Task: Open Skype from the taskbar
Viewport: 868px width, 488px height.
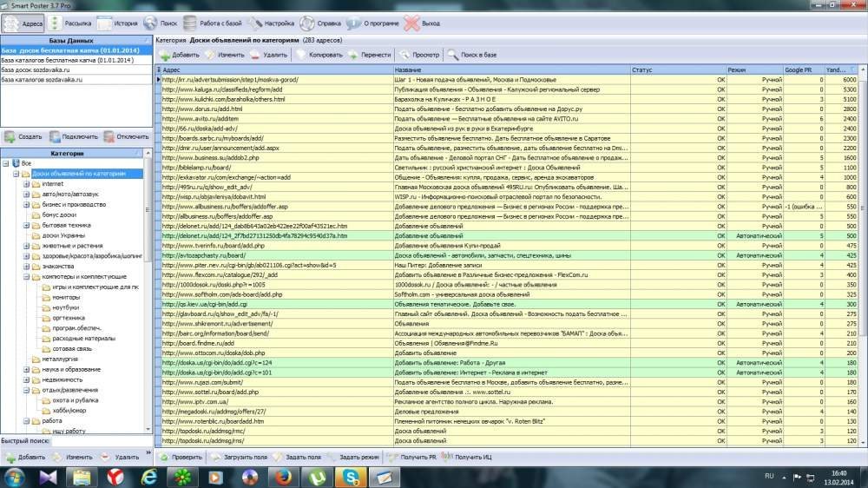Action: (x=351, y=477)
